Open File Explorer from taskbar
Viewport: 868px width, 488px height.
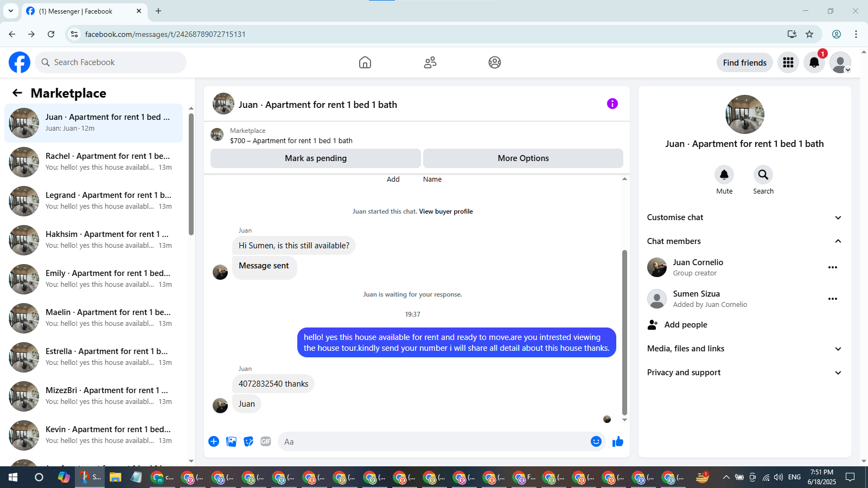tap(115, 477)
